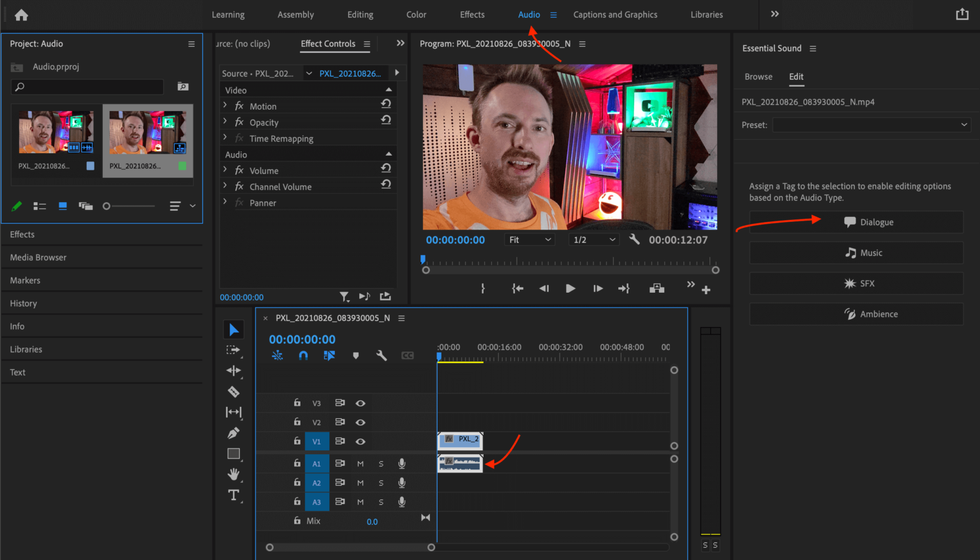Click the filter properties funnel icon
Image resolution: width=980 pixels, height=560 pixels.
coord(345,297)
